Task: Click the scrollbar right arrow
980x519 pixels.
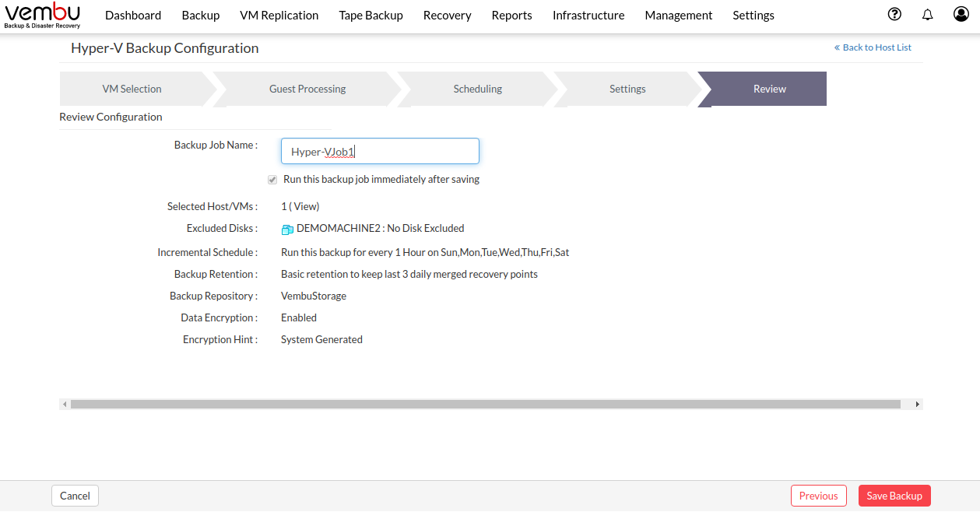Action: click(918, 405)
